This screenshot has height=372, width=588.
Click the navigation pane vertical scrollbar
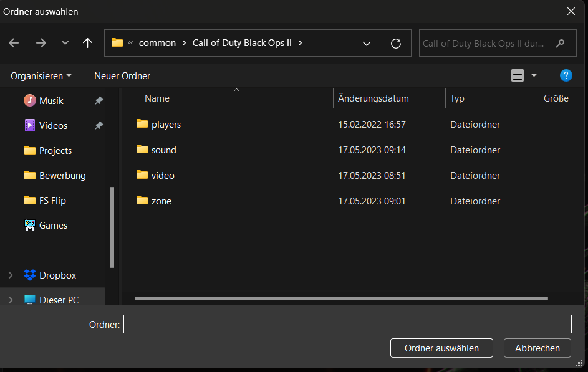click(x=112, y=227)
